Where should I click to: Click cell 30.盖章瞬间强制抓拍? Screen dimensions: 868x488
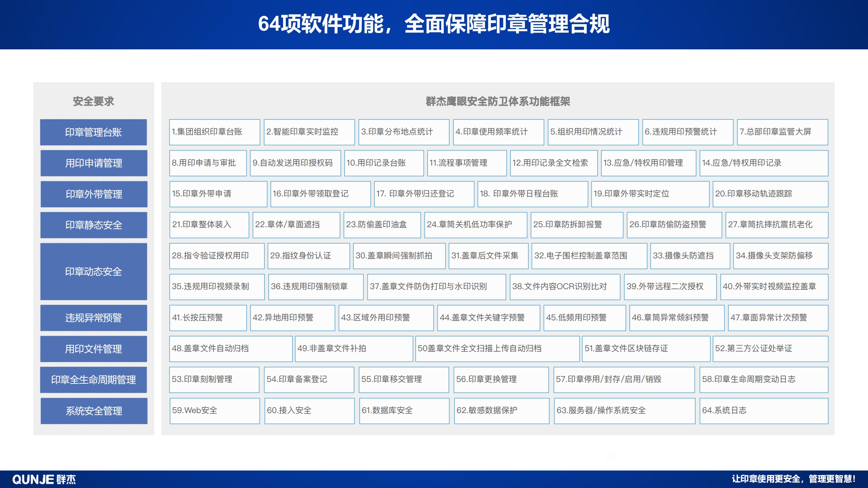(399, 256)
